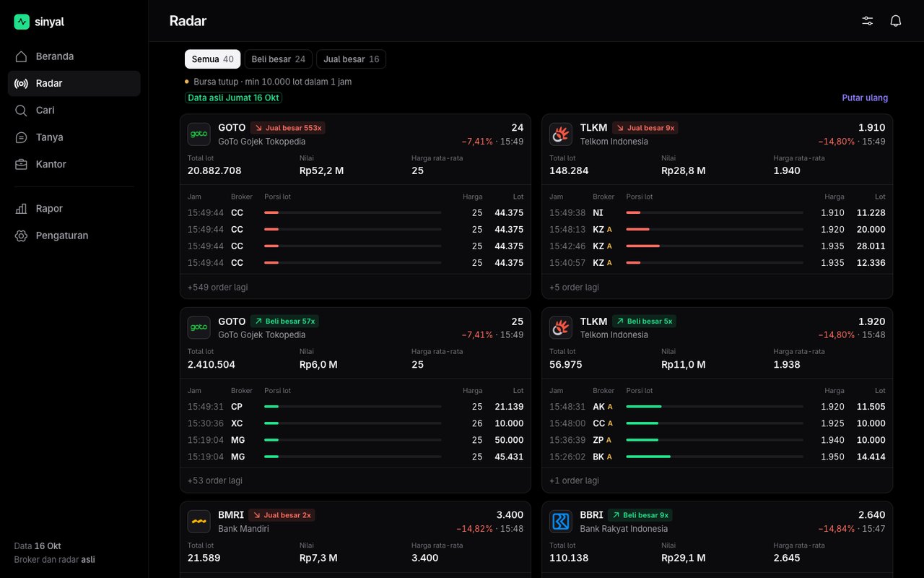The height and width of the screenshot is (578, 924).
Task: Open the Pengaturan gear icon
Action: (22, 236)
